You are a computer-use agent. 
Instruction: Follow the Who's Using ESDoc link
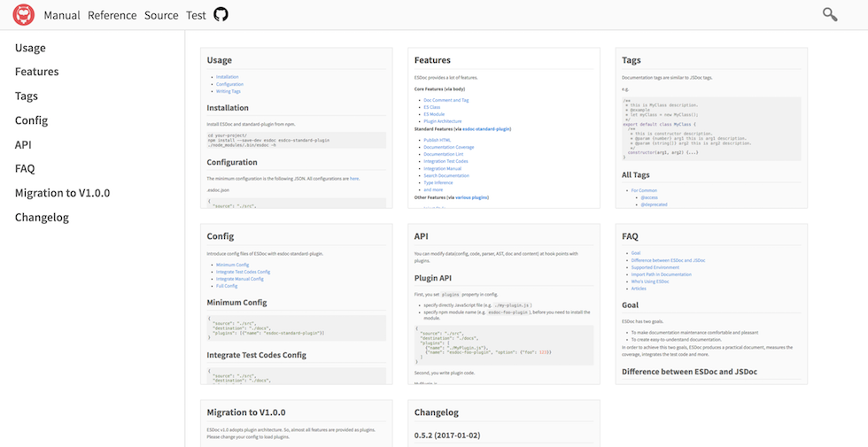pos(650,281)
